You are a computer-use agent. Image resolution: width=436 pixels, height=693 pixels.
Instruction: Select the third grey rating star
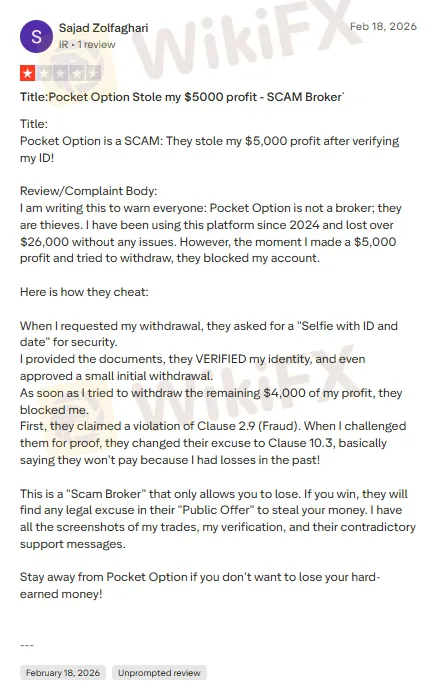coord(60,73)
